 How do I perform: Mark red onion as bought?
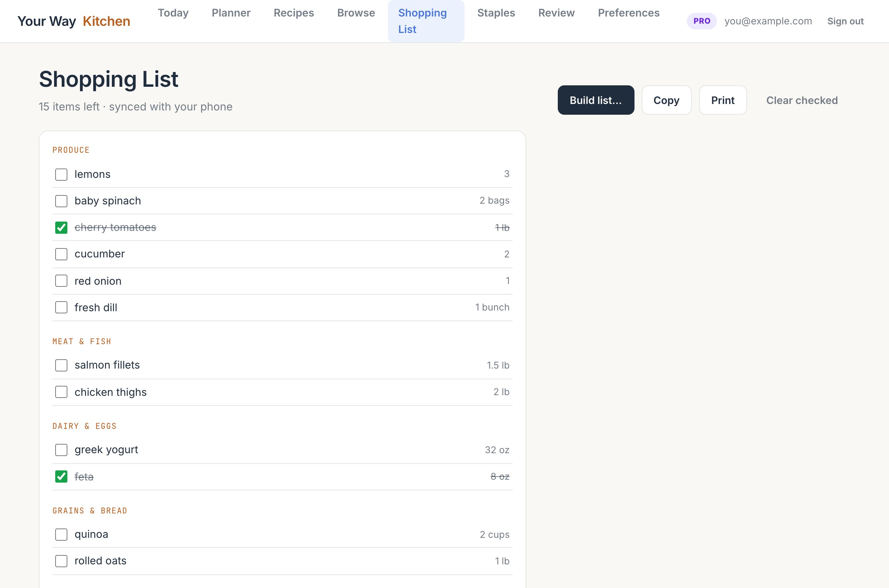click(61, 281)
